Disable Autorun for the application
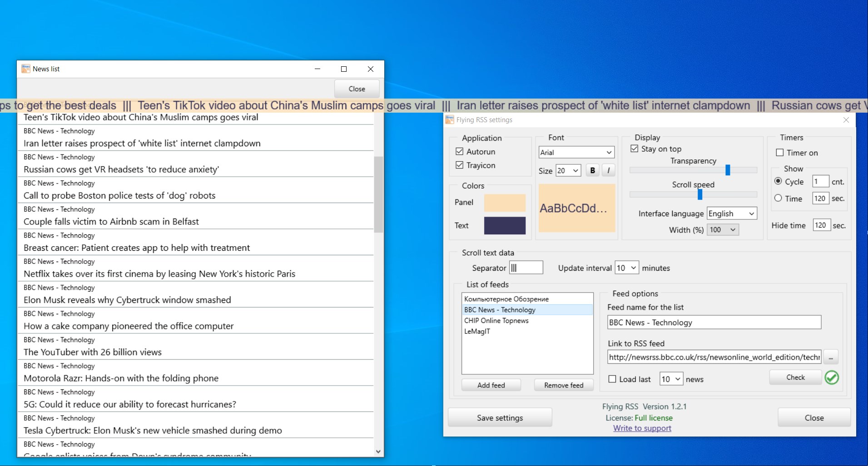 click(459, 151)
